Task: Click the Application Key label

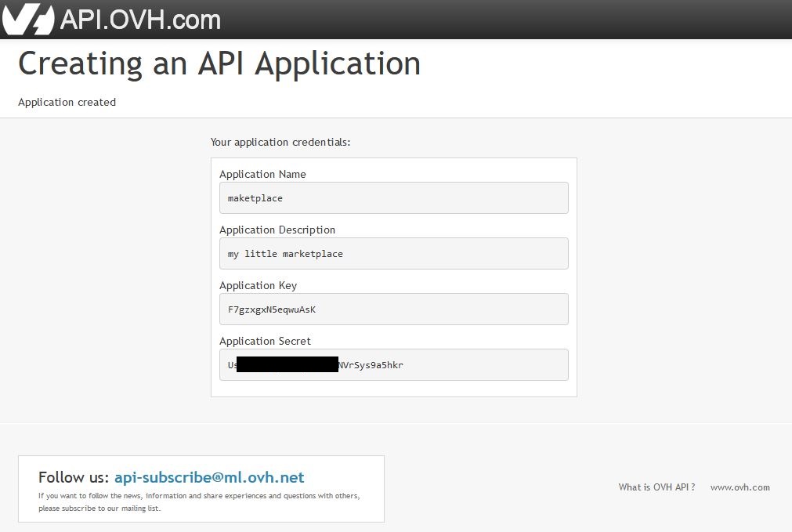Action: coord(258,285)
